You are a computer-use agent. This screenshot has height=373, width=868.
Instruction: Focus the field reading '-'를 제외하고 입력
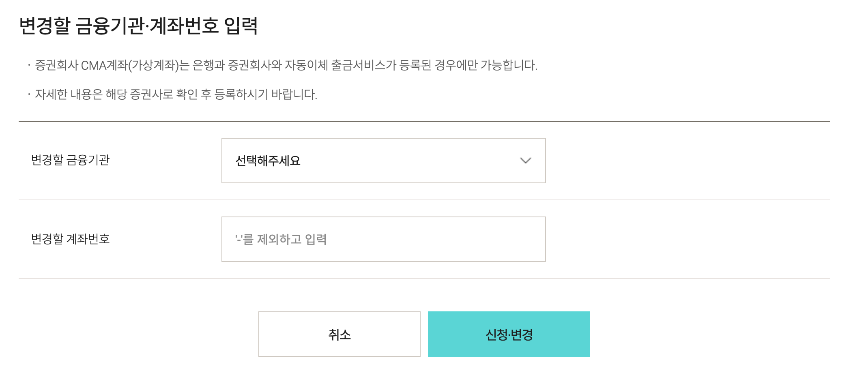tap(281, 239)
